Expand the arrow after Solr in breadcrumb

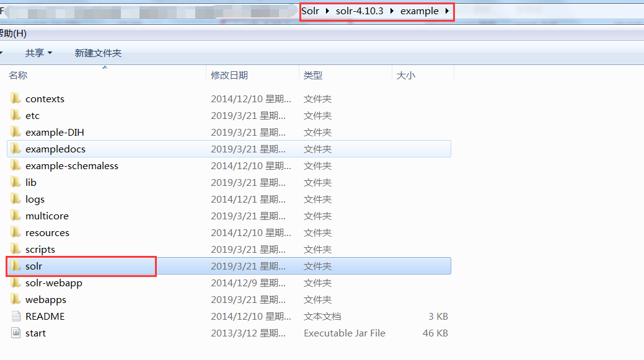[327, 11]
